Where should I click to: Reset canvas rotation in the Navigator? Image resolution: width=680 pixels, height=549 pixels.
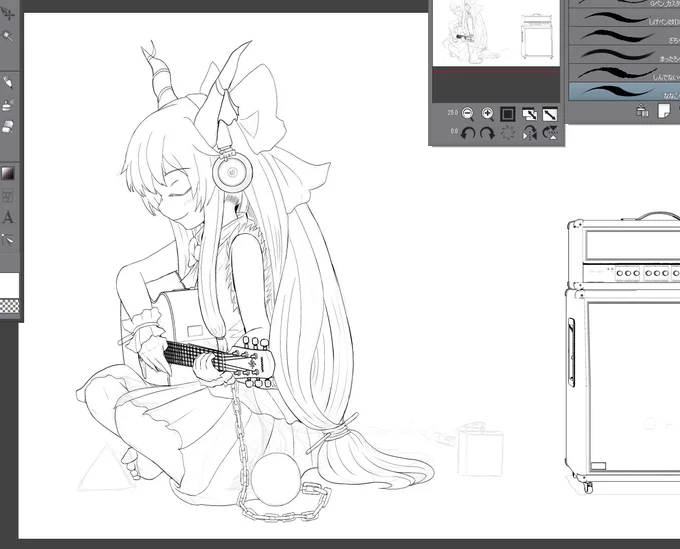coord(508,133)
